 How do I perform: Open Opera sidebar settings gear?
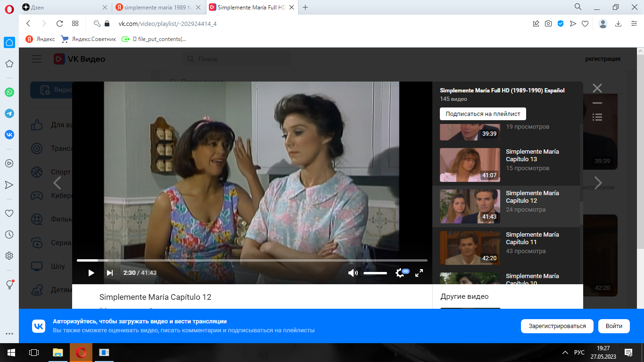click(9, 256)
